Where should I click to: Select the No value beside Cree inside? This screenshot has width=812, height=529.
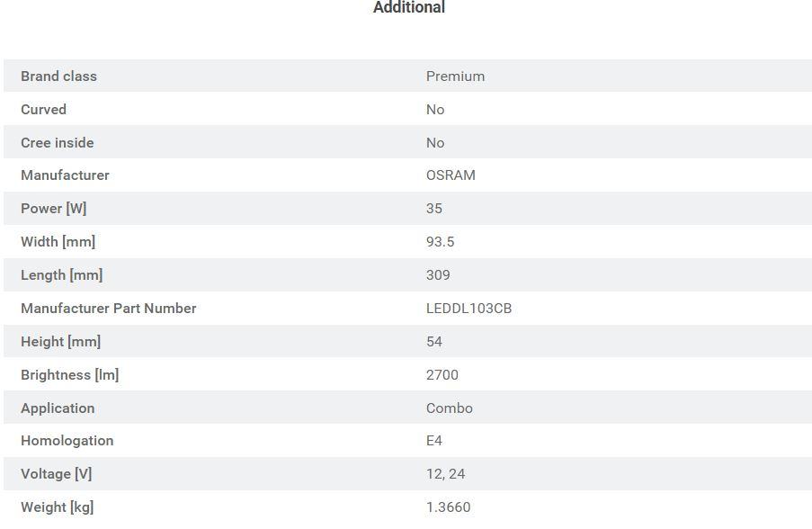pos(435,143)
